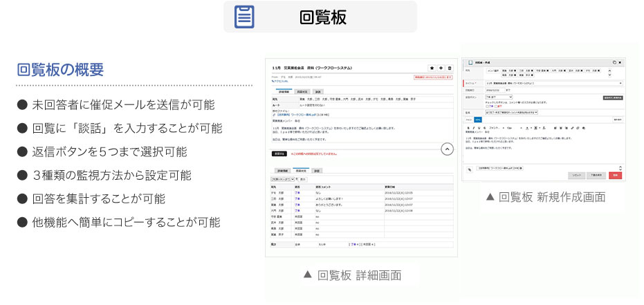The height and width of the screenshot is (305, 644).
Task: Click the plus add icon in detail header
Action: click(441, 68)
